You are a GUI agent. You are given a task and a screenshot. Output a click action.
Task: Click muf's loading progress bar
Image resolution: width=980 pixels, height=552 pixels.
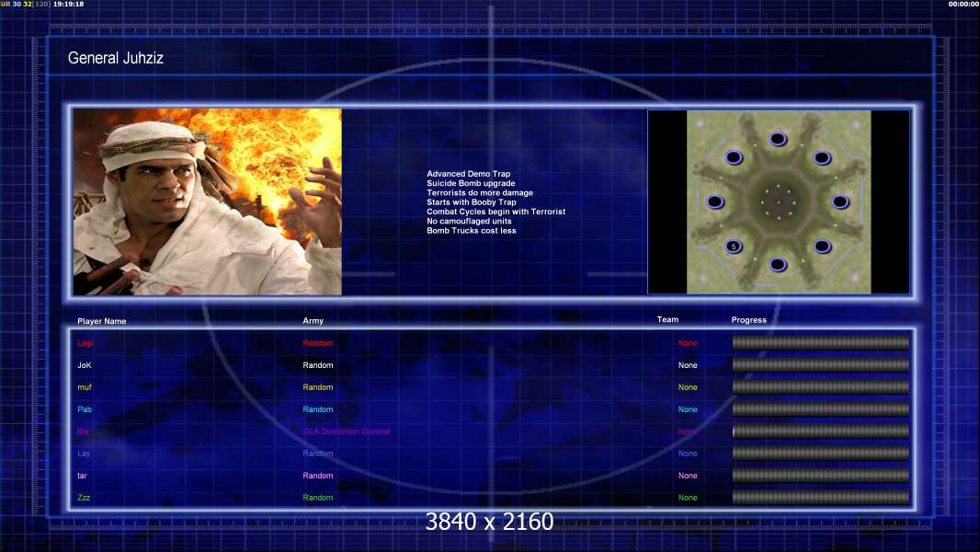point(821,387)
